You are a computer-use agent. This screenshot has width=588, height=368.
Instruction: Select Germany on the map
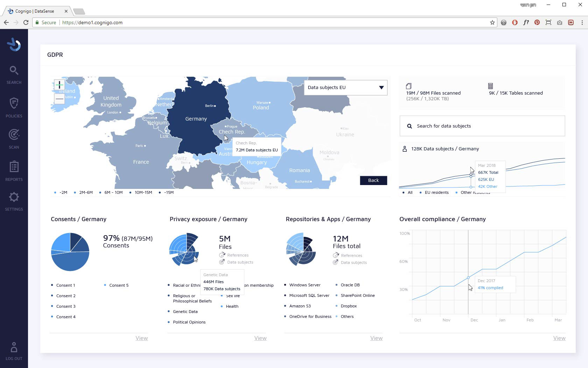coord(196,119)
